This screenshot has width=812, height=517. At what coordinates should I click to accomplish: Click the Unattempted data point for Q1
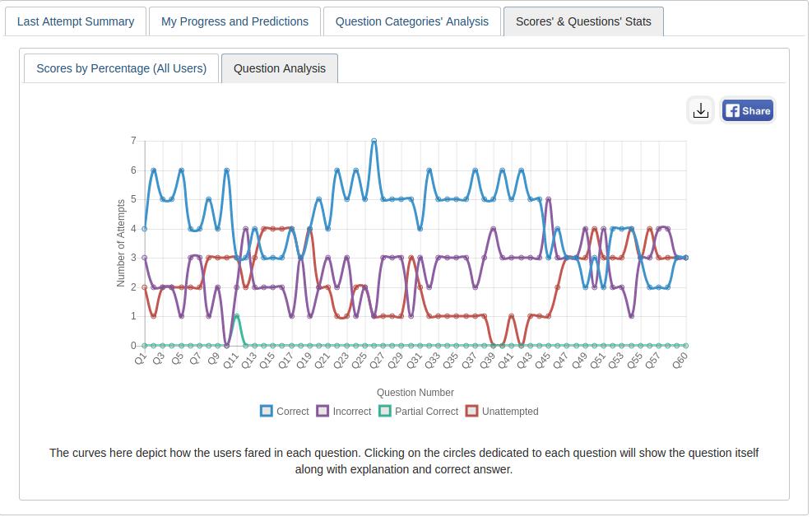145,287
